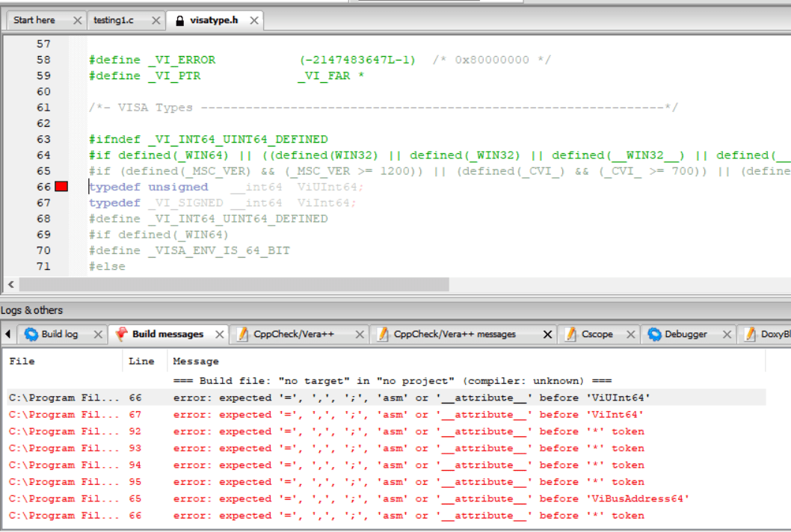Screen dimensions: 791x532
Task: Show previous log tabs with left arrow
Action: [x=8, y=334]
